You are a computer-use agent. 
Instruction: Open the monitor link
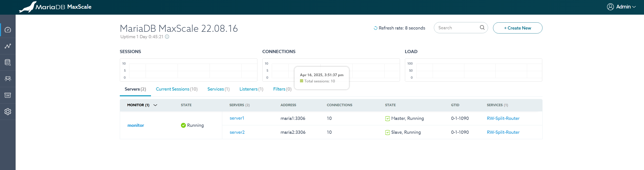pyautogui.click(x=136, y=125)
